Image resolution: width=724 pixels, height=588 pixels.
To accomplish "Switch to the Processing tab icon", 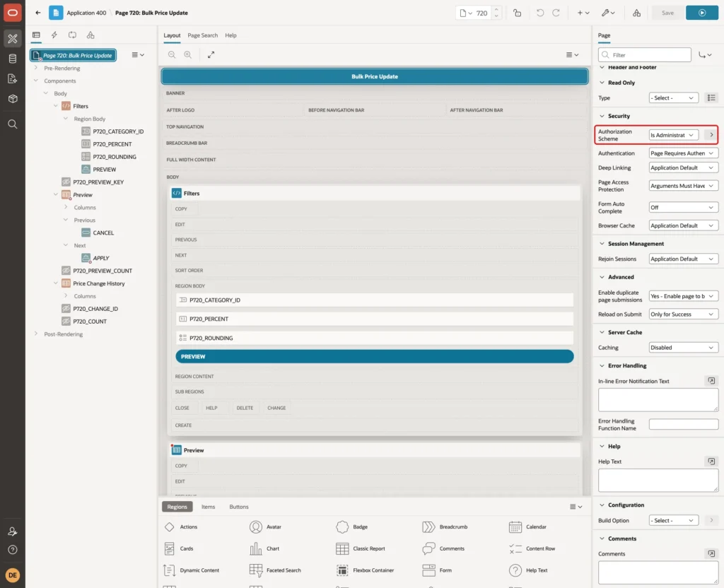I will 73,35.
